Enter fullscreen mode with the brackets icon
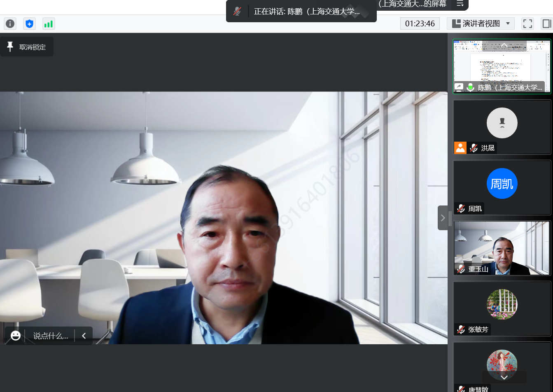Screen dimensions: 553x392 click(x=527, y=23)
